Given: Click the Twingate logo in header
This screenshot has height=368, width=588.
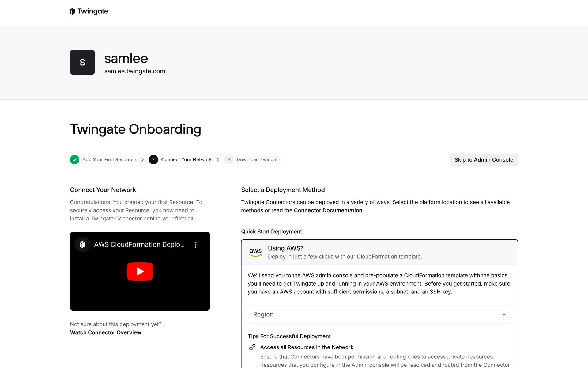Looking at the screenshot, I should click(x=89, y=11).
